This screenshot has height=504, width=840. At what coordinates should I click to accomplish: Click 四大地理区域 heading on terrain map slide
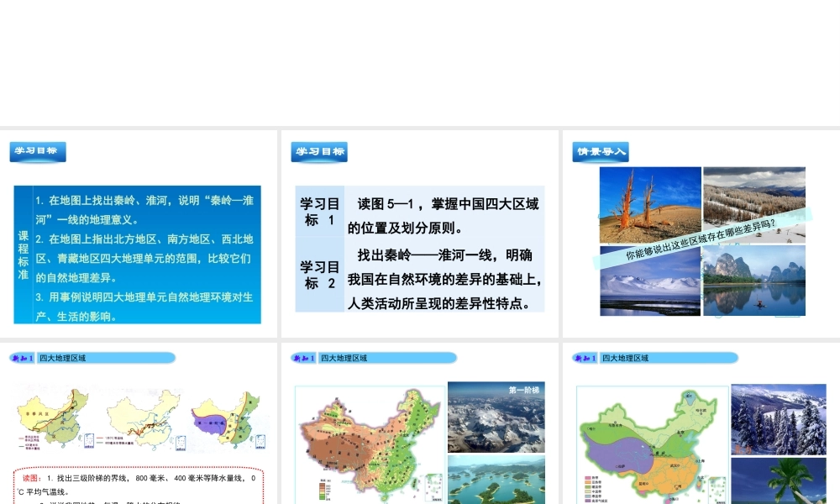344,358
